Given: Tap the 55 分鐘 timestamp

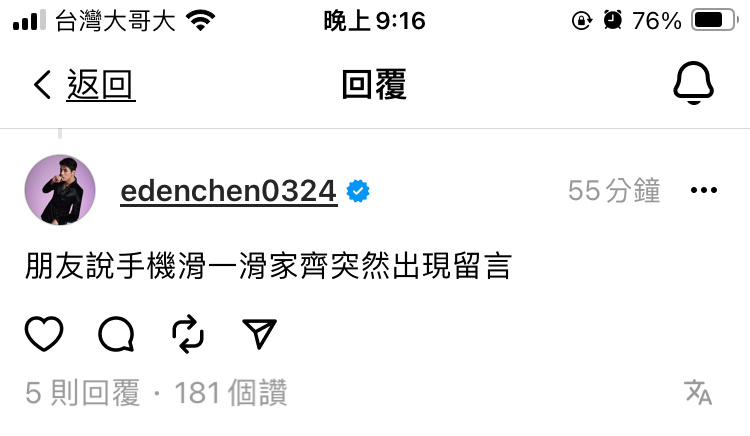Looking at the screenshot, I should (x=614, y=190).
